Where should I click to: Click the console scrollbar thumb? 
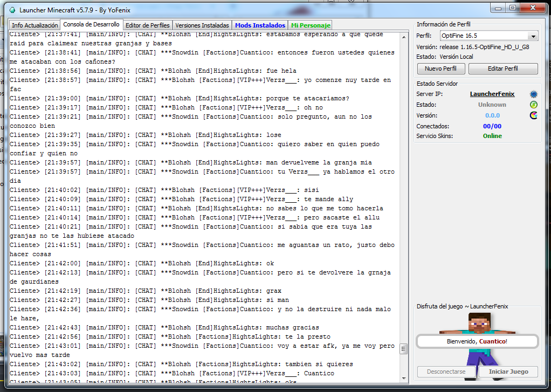pos(403,349)
